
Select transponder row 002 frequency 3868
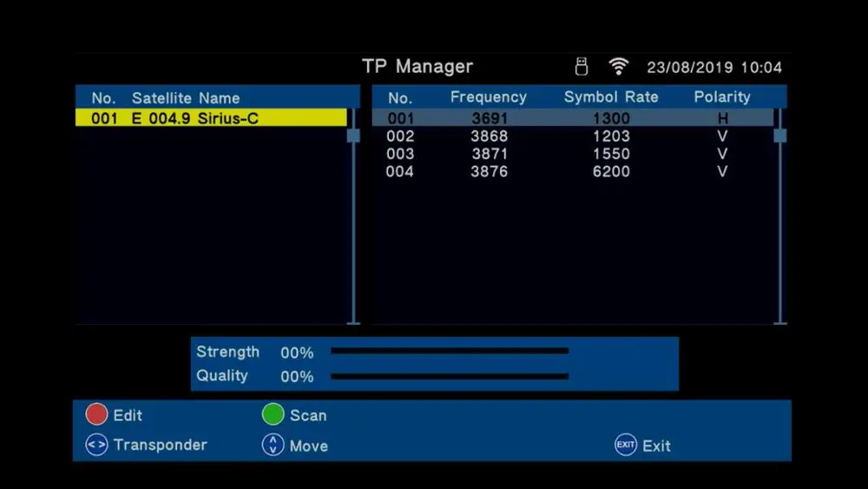(573, 136)
